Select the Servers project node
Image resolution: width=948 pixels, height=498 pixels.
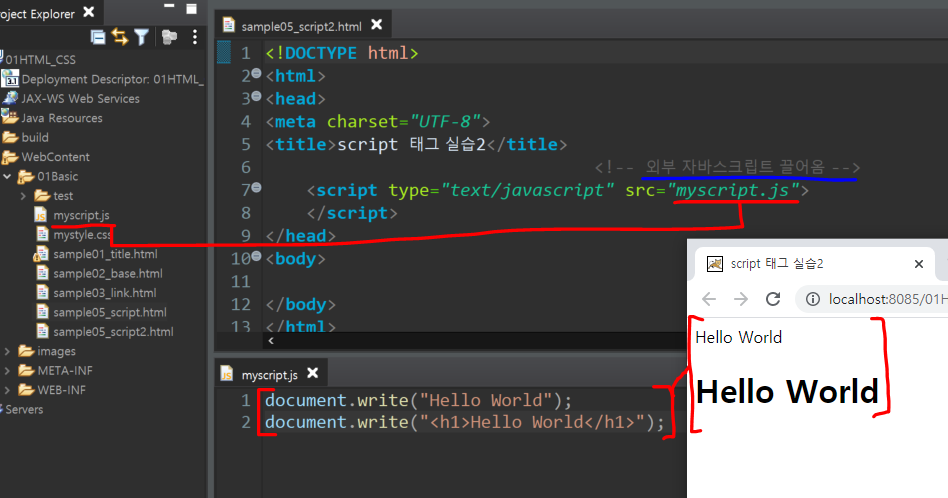[x=24, y=409]
